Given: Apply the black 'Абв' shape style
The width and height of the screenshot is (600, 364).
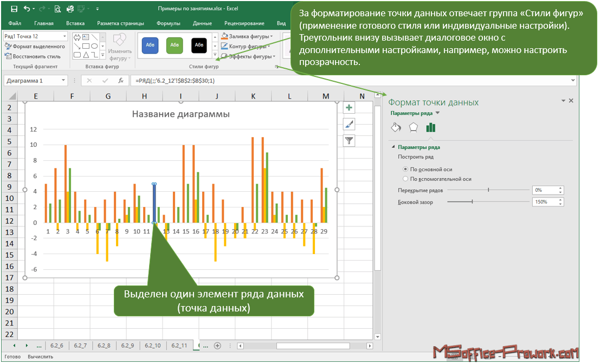Looking at the screenshot, I should click(199, 45).
